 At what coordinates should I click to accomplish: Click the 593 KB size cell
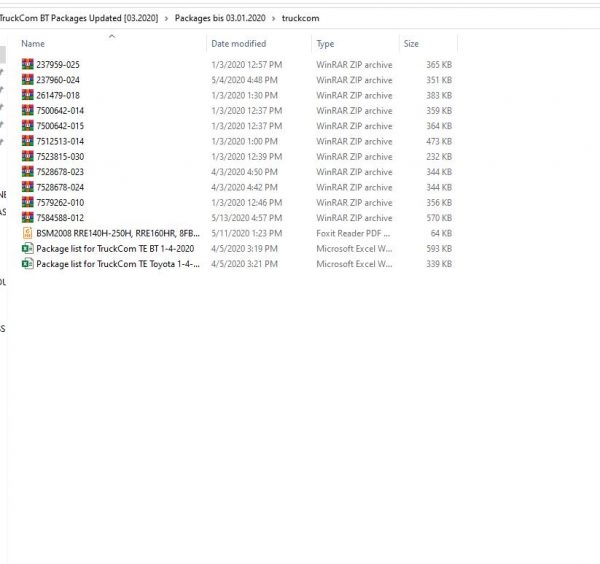point(439,248)
